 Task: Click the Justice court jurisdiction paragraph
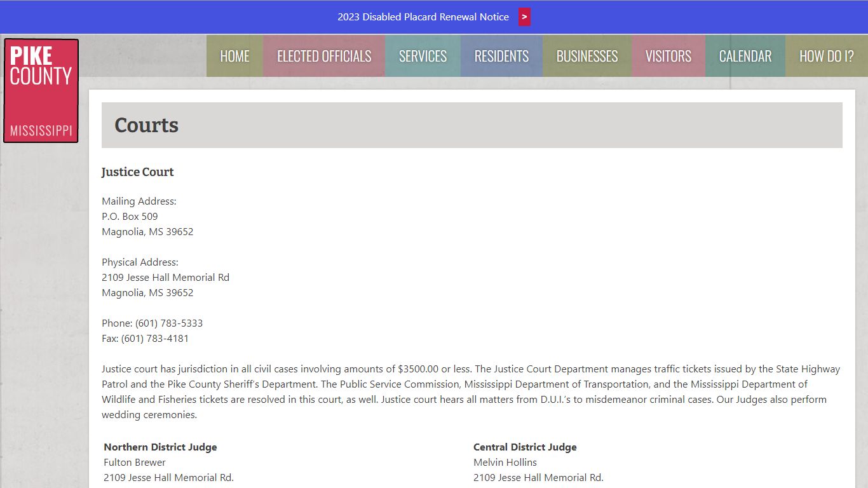pos(471,392)
